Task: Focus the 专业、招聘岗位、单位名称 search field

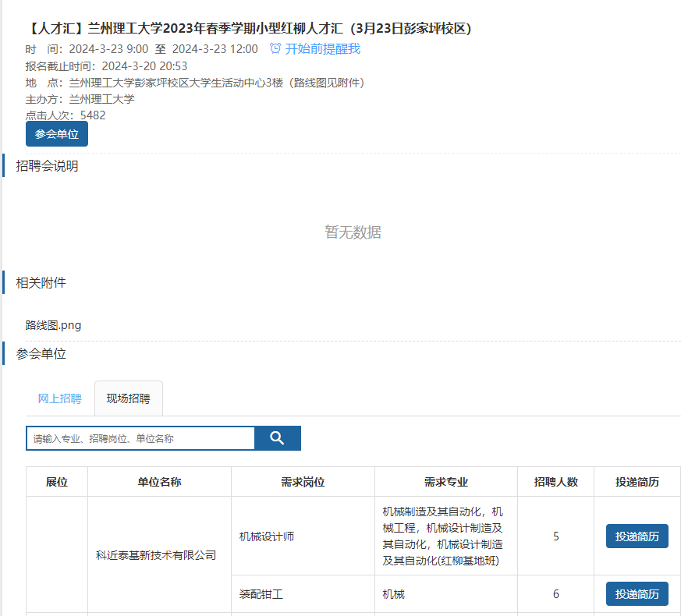Action: click(140, 438)
